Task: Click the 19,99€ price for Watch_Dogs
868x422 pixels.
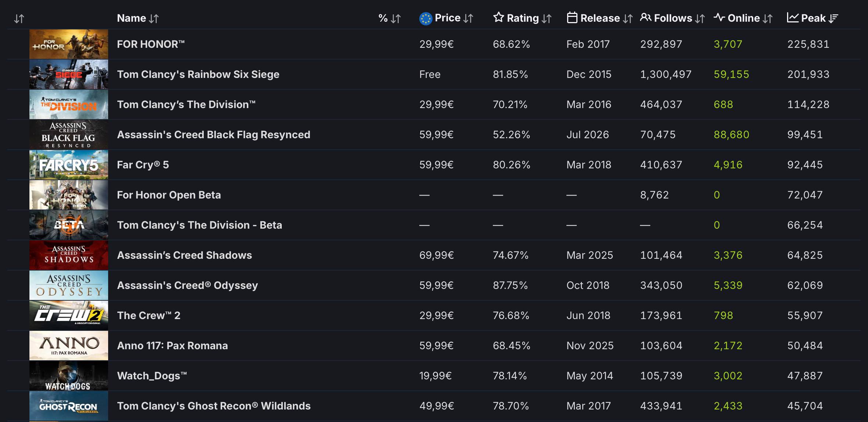Action: tap(435, 376)
